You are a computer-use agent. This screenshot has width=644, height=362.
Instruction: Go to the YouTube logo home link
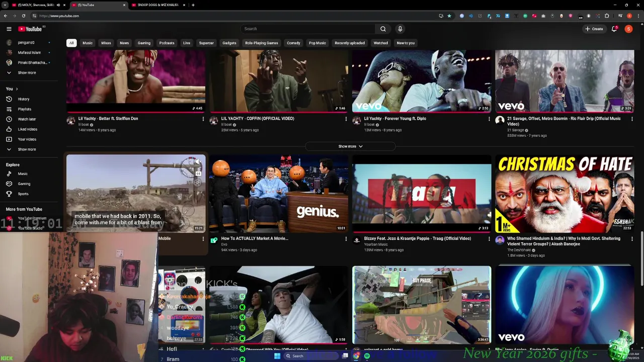(30, 29)
